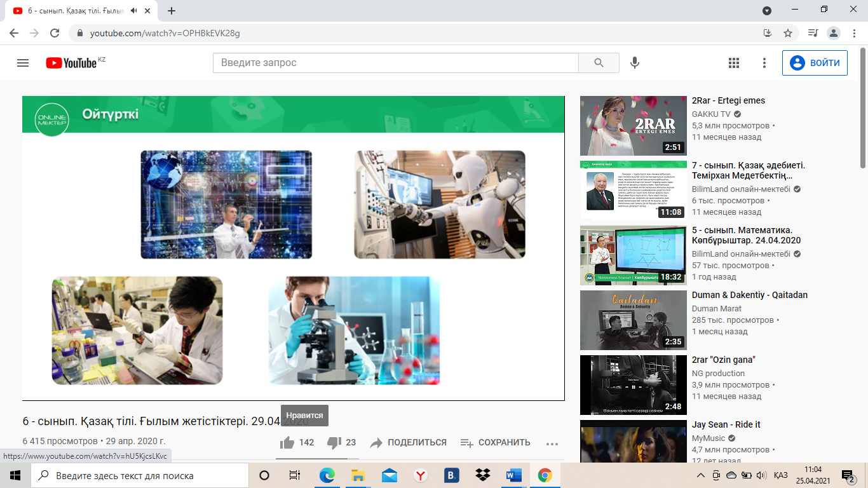868x488 pixels.
Task: Open File Explorer from taskbar
Action: click(x=358, y=475)
